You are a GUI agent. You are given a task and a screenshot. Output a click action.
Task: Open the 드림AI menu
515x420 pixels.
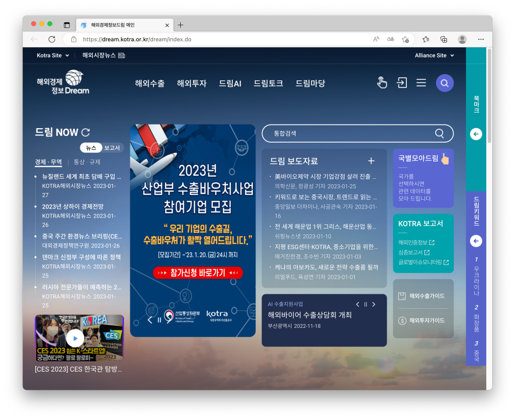(x=230, y=83)
